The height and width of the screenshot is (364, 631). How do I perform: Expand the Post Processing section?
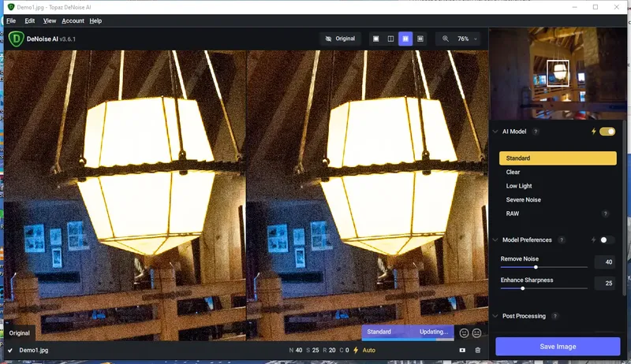point(495,316)
